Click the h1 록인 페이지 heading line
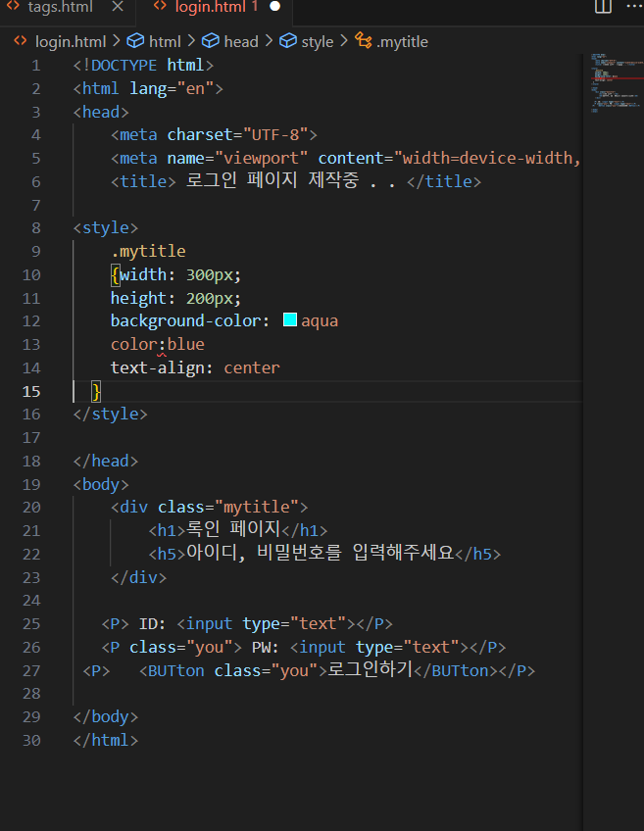The width and height of the screenshot is (644, 831). (238, 529)
